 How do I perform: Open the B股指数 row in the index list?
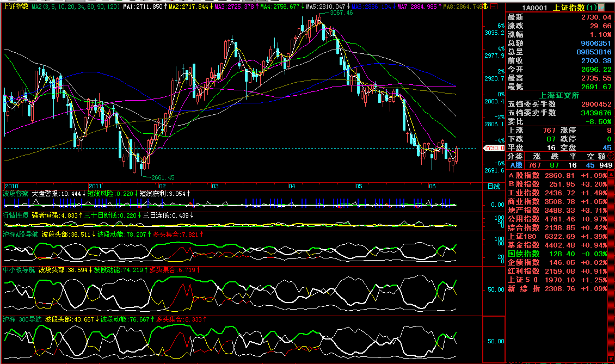click(x=557, y=184)
